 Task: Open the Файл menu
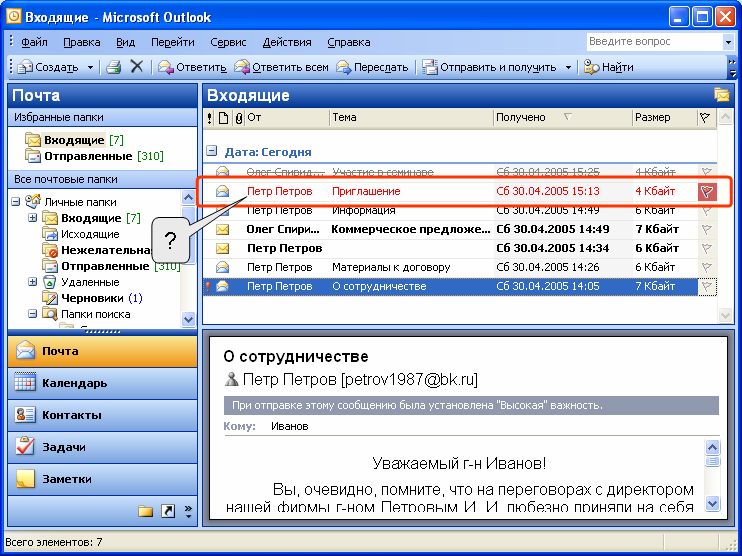click(x=34, y=42)
